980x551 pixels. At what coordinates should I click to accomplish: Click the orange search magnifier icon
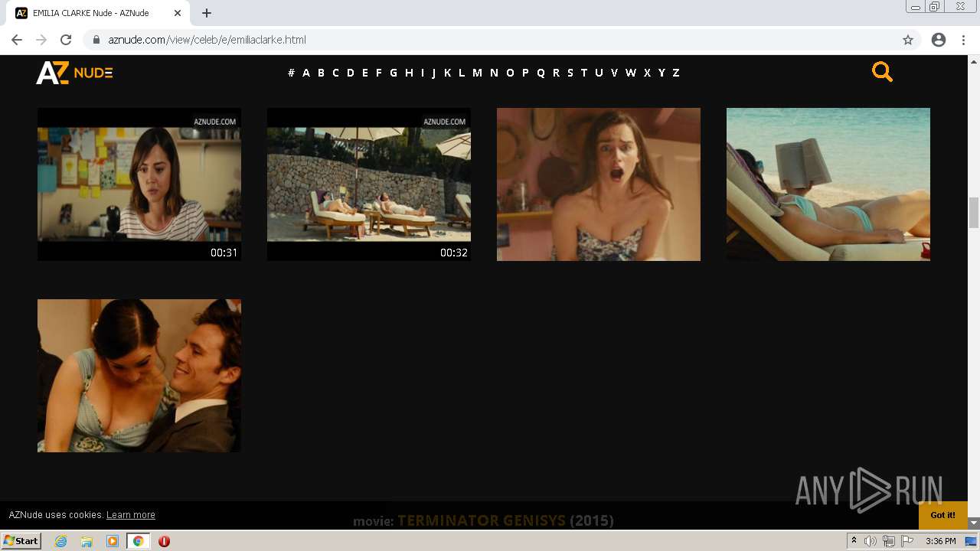[882, 72]
